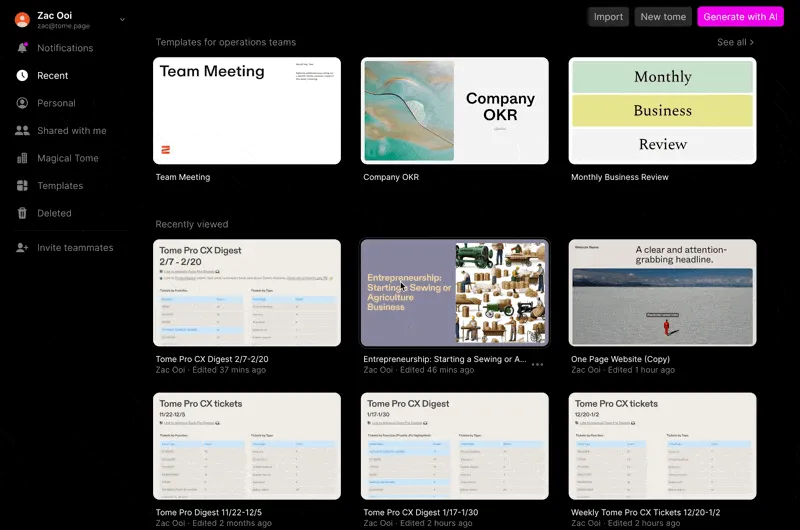The width and height of the screenshot is (800, 530).
Task: Open the Deleted trash icon
Action: pos(22,213)
